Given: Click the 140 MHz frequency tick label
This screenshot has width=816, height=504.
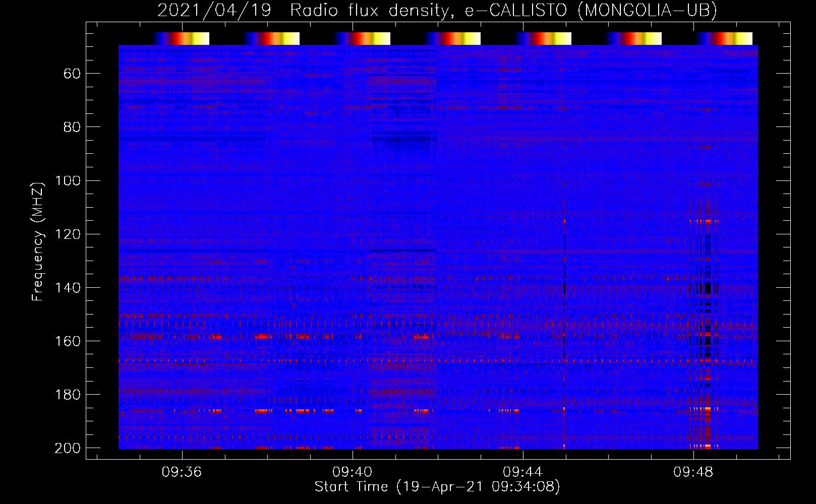Looking at the screenshot, I should 68,288.
